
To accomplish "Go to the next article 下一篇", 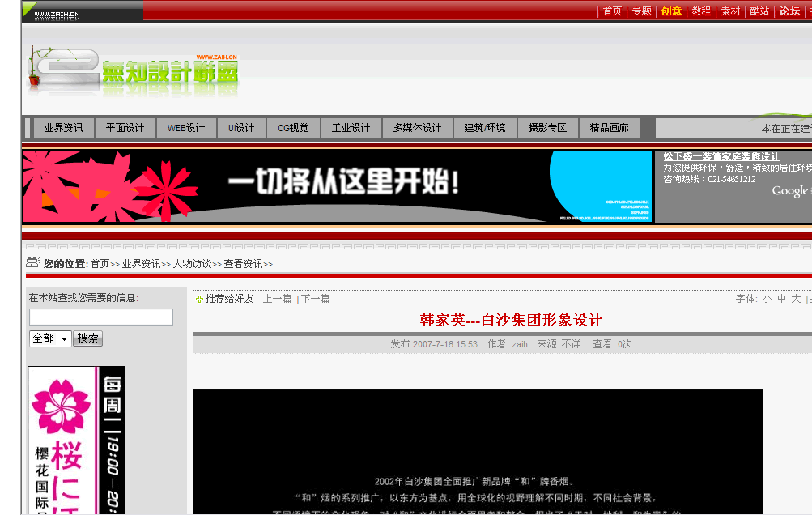I will [316, 299].
